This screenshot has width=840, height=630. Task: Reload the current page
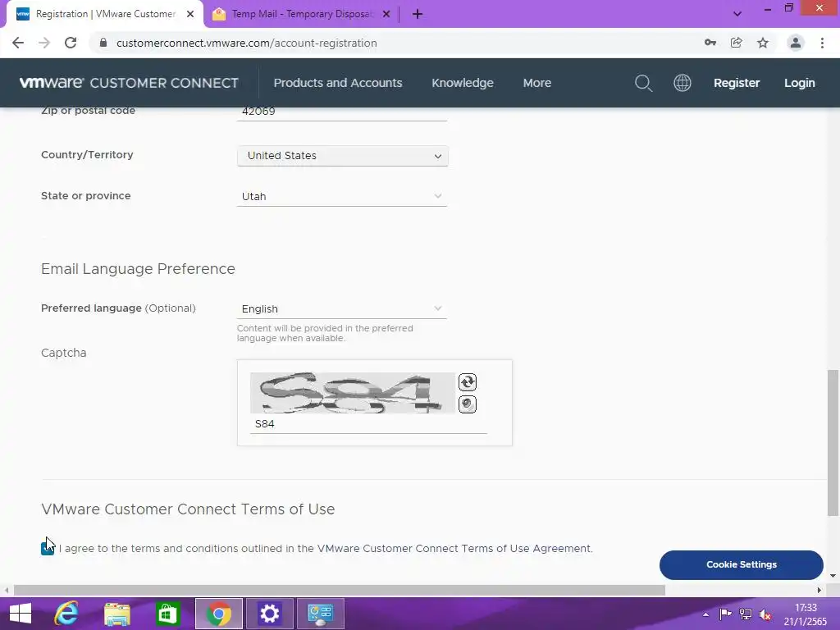tap(71, 43)
